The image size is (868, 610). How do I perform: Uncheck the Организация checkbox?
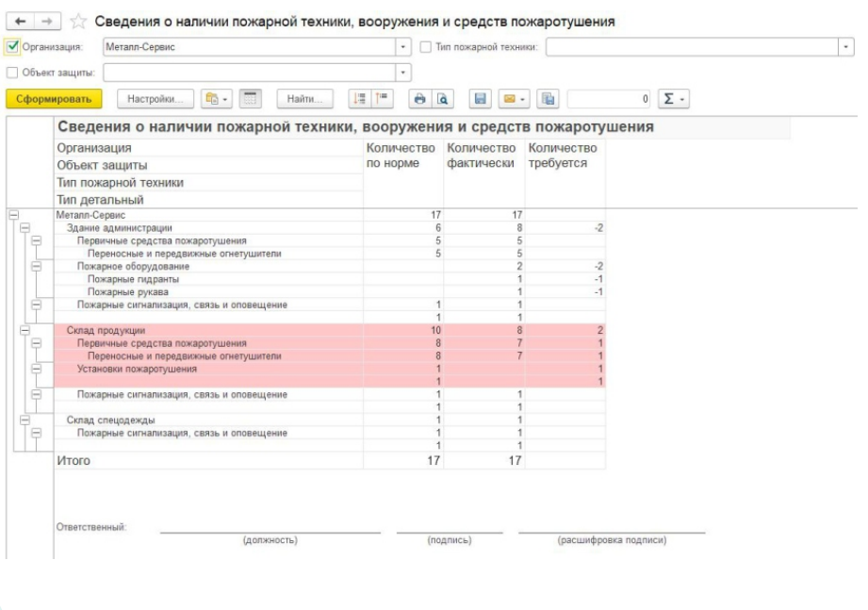[12, 46]
